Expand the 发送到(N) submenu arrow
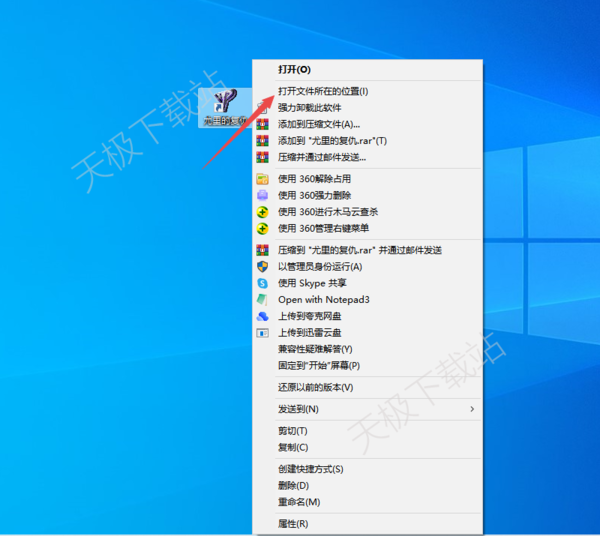This screenshot has width=600, height=536. point(472,409)
